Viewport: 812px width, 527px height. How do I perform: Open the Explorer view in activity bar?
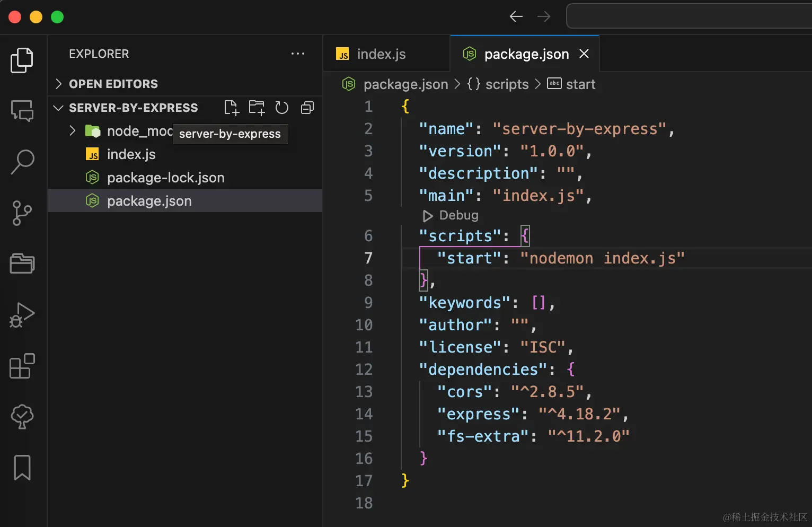(x=22, y=60)
